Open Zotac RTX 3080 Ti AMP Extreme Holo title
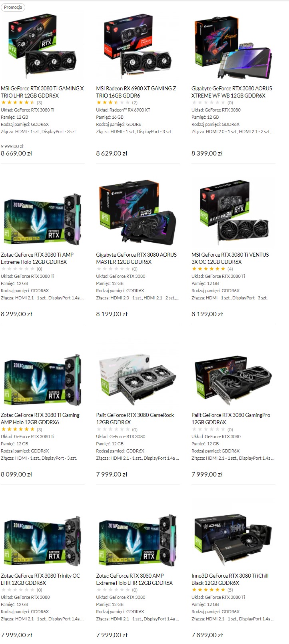This screenshot has height=644, width=289. (x=37, y=258)
